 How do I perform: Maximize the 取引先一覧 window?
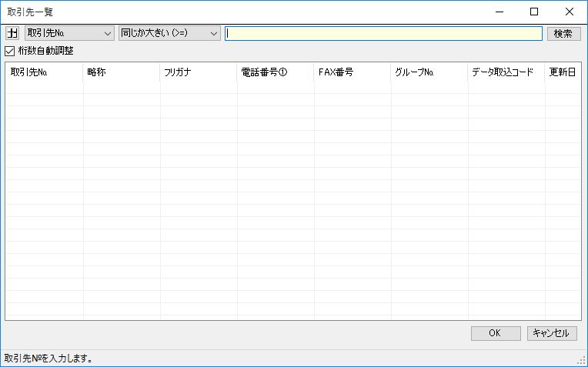[534, 12]
